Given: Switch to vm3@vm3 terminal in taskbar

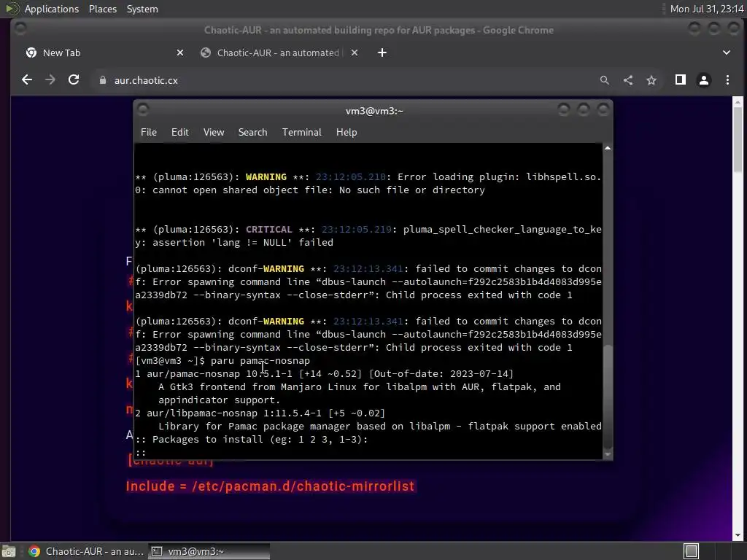Looking at the screenshot, I should coord(209,551).
